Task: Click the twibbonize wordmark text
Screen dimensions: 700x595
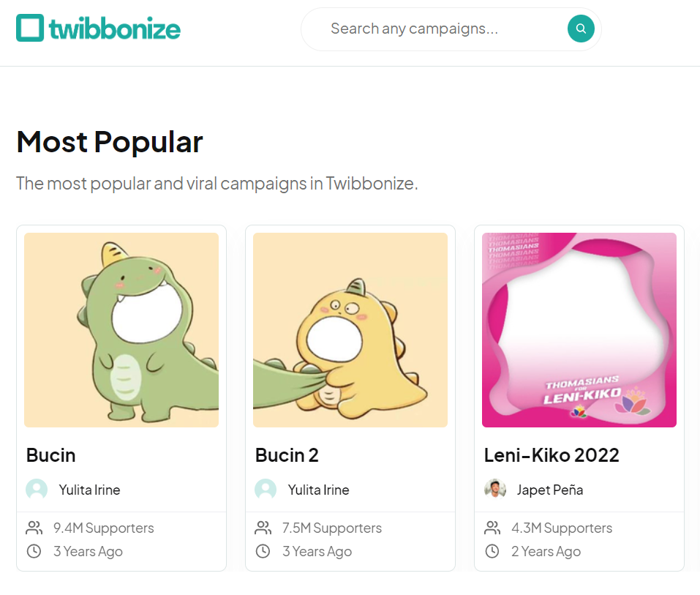Action: (x=115, y=29)
